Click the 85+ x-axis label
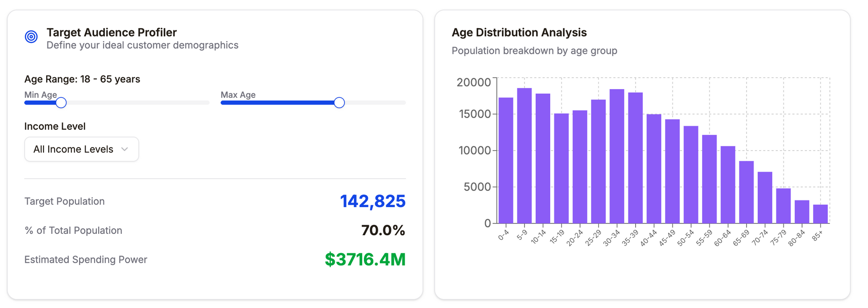This screenshot has height=308, width=868. 817,236
